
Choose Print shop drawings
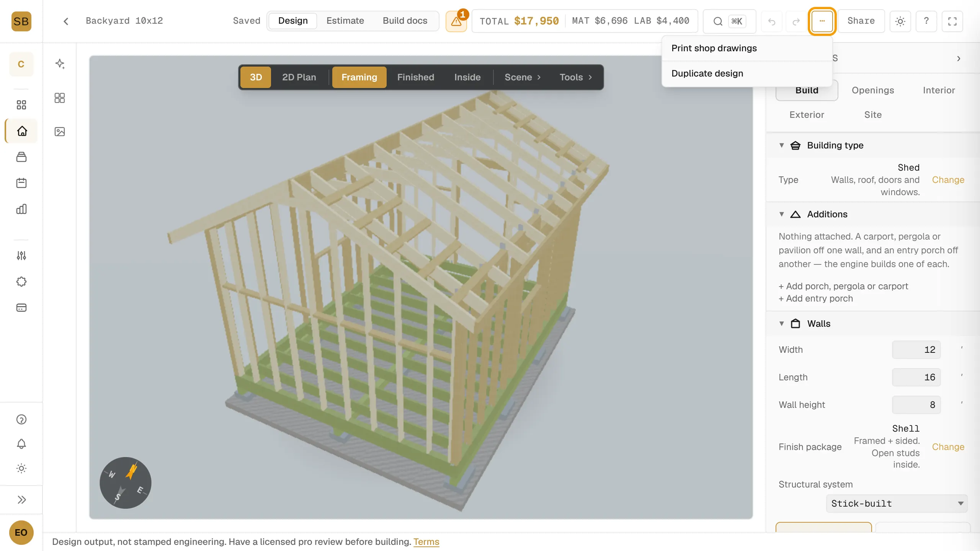[747, 48]
